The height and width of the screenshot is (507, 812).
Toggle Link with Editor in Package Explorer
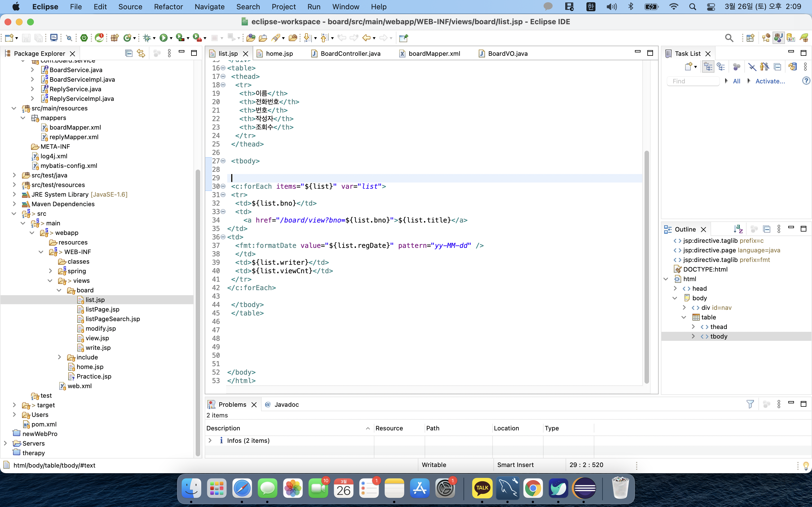141,53
